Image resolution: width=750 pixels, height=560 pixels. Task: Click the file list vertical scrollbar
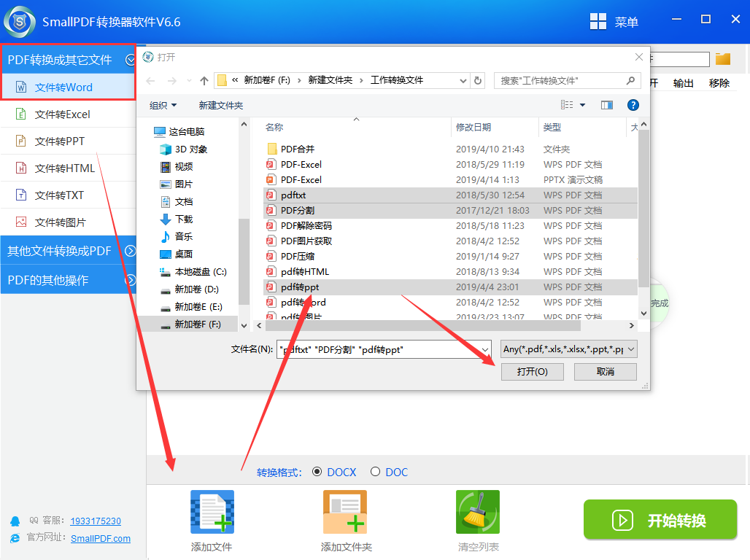tap(643, 209)
